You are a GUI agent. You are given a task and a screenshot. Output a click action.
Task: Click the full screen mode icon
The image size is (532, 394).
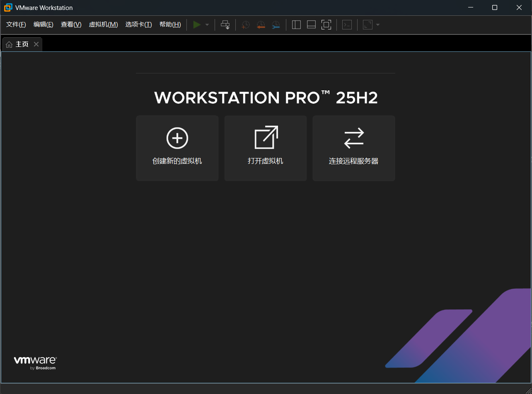326,25
